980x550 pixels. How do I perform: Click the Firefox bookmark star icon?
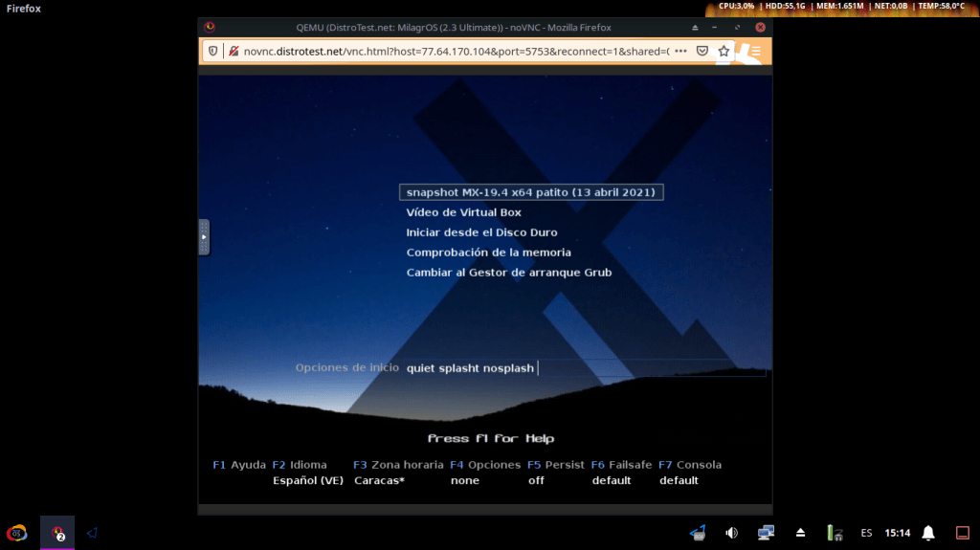click(724, 51)
